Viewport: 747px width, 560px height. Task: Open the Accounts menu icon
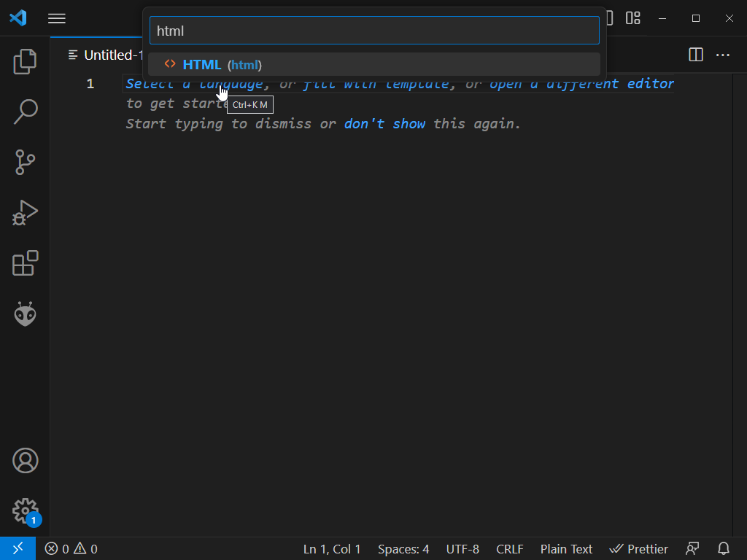pos(25,461)
